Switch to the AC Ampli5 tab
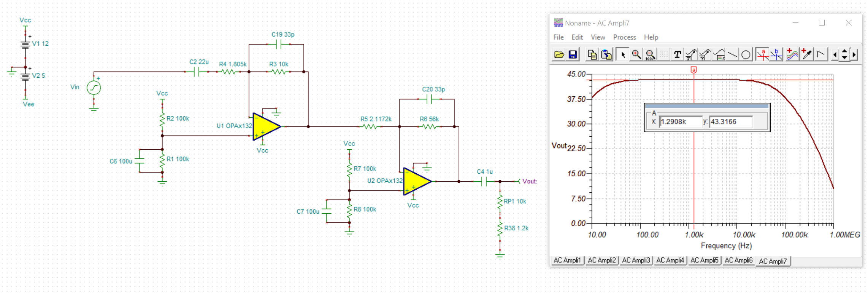This screenshot has height=294, width=868. [704, 260]
